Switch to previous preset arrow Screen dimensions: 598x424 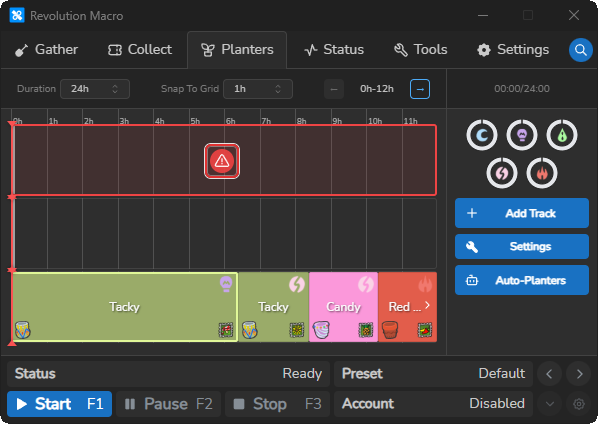[549, 374]
